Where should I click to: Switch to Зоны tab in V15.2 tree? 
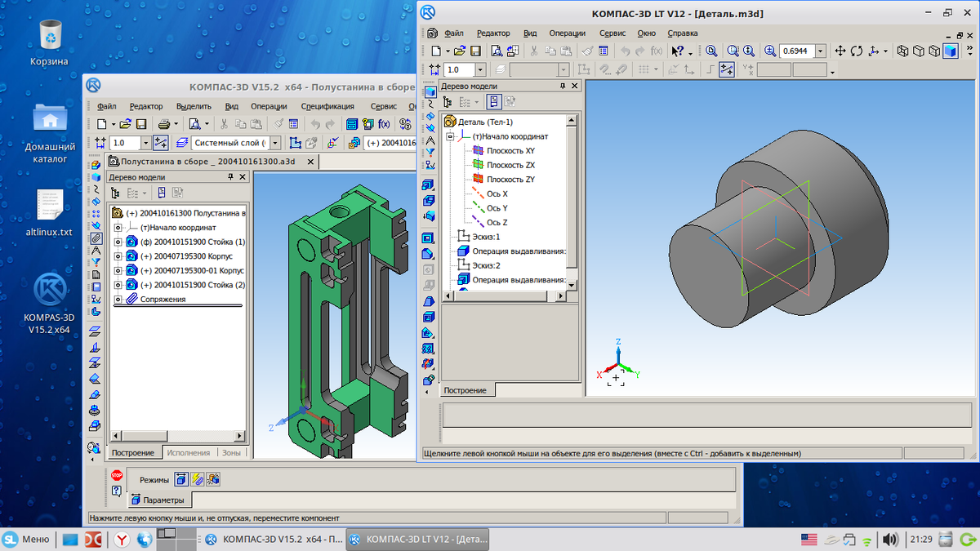232,452
